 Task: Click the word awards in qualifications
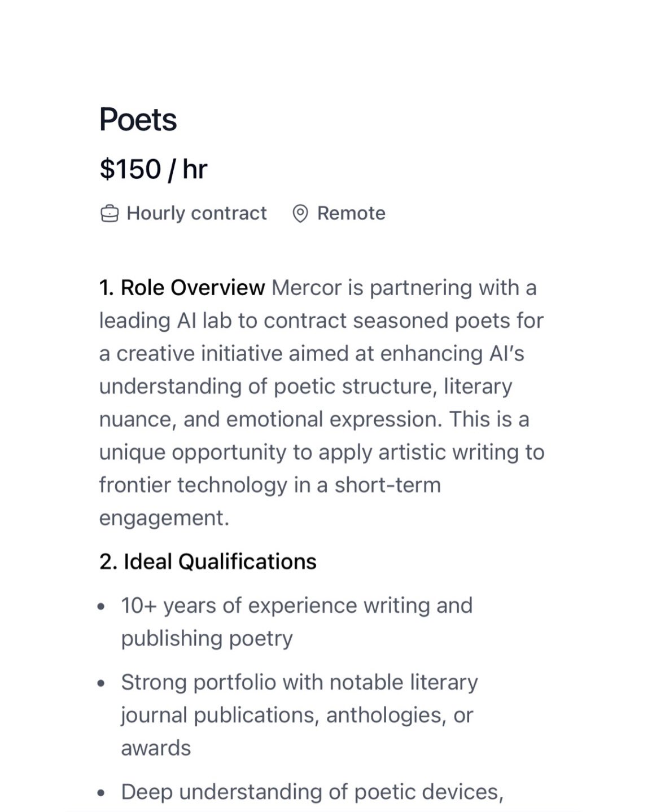click(x=156, y=748)
